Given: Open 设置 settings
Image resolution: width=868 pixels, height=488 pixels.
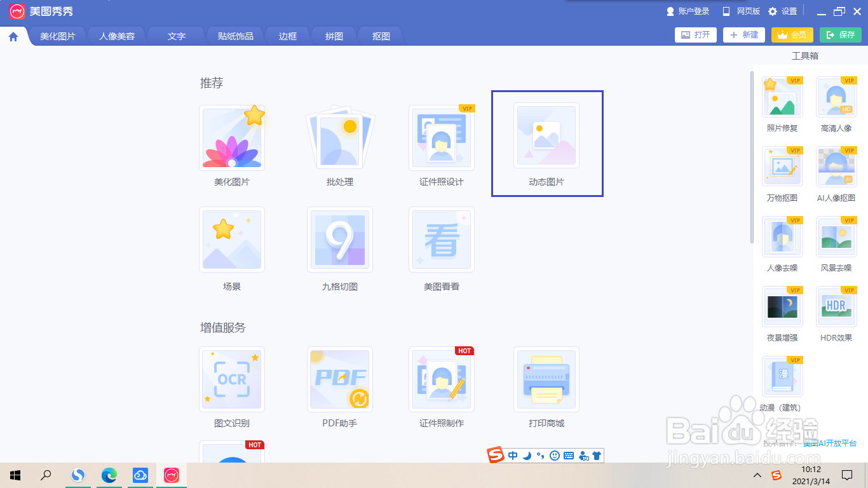Looking at the screenshot, I should click(x=782, y=11).
